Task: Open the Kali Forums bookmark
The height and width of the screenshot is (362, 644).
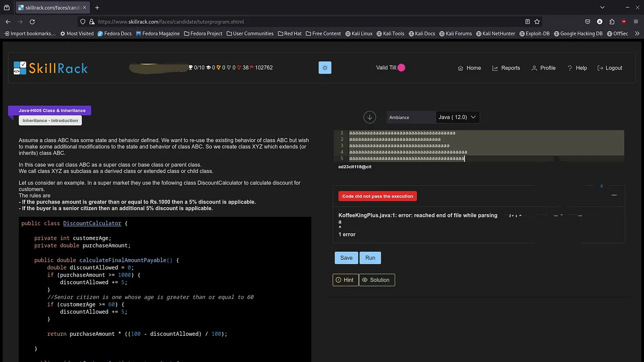Action: (455, 34)
